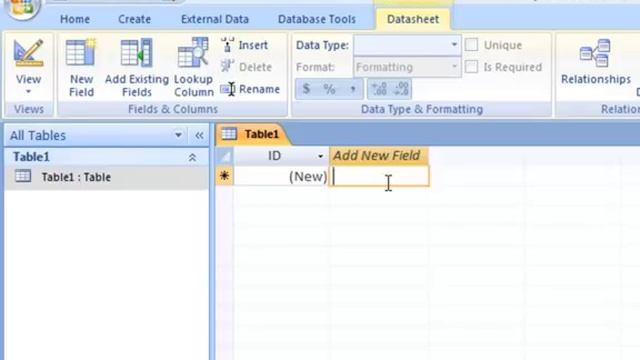640x360 pixels.
Task: Insert a new column
Action: [x=244, y=45]
